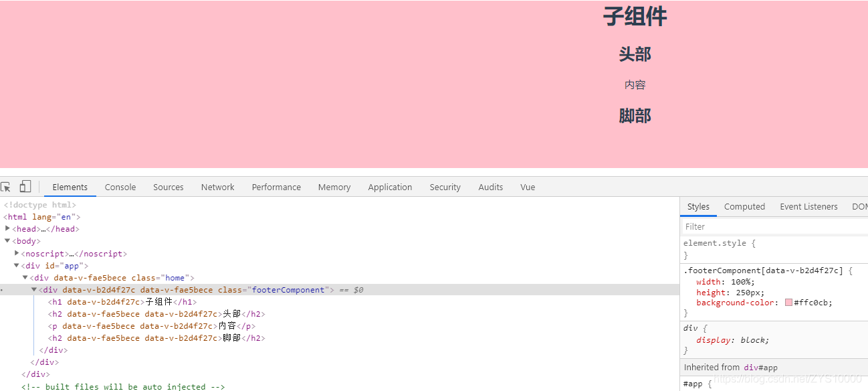868x391 pixels.
Task: Select the h2 头部 element row
Action: pos(156,314)
